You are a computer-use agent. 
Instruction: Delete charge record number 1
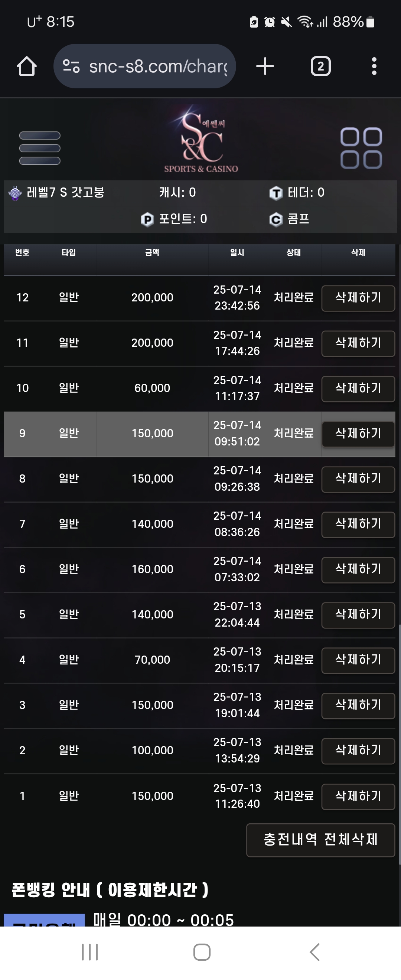click(358, 796)
